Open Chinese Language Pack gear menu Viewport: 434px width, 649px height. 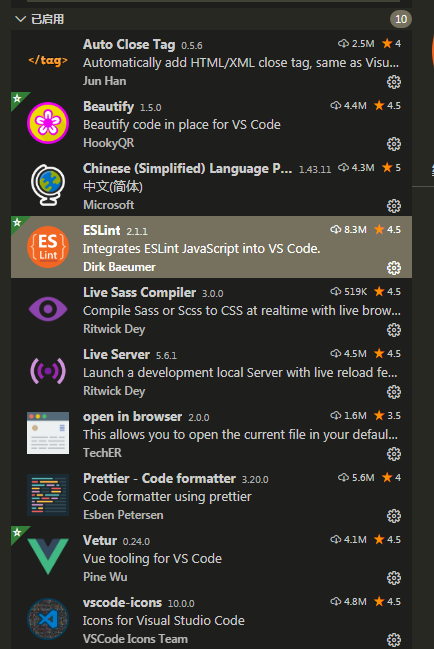pyautogui.click(x=393, y=206)
